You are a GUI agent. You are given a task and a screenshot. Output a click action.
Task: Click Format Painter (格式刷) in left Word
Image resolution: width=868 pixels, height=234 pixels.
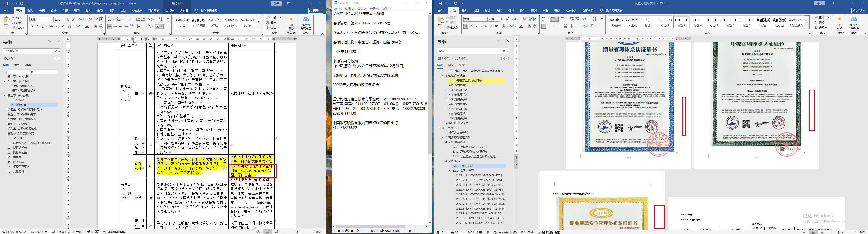(x=18, y=28)
